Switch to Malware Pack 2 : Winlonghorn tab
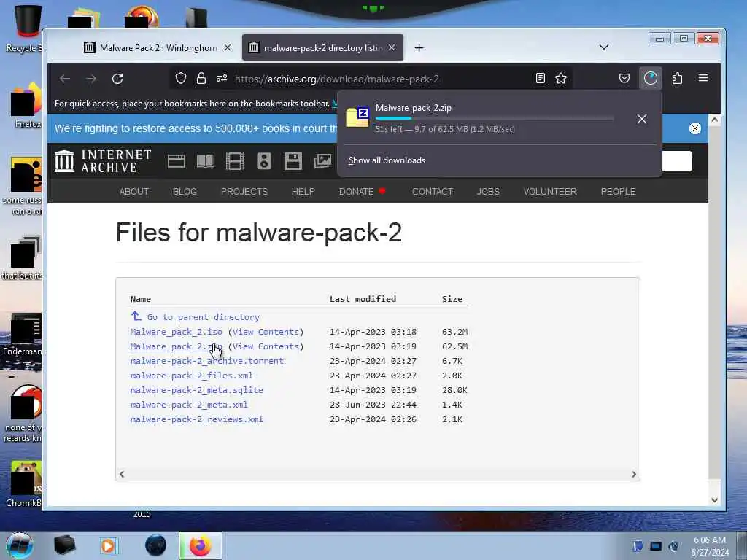The height and width of the screenshot is (560, 747). [158, 47]
